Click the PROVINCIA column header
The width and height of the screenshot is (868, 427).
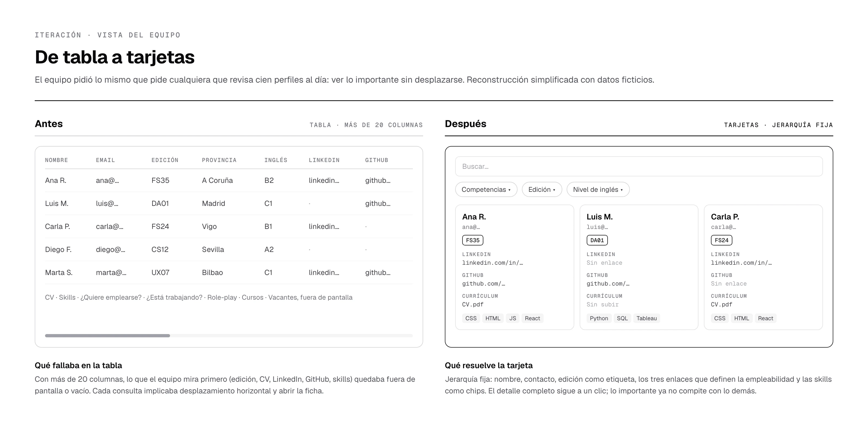click(x=219, y=160)
